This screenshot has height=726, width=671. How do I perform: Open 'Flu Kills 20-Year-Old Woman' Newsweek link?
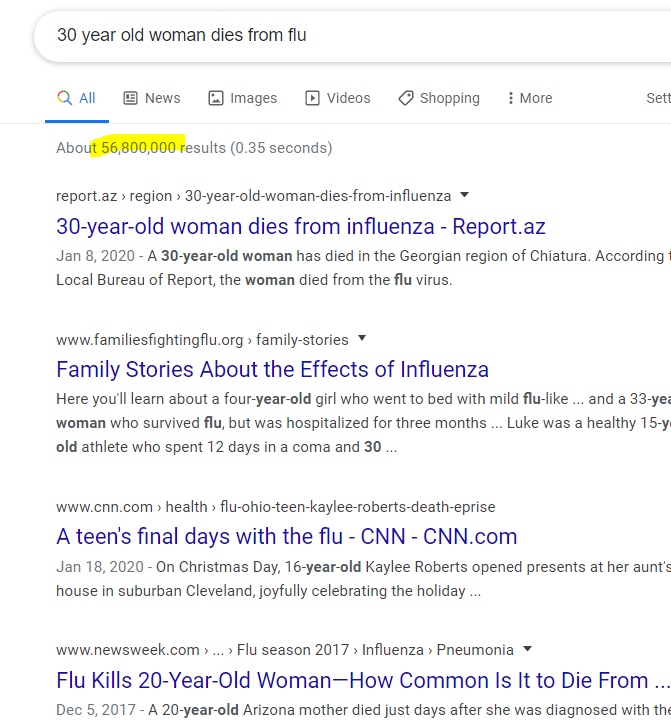[x=364, y=681]
